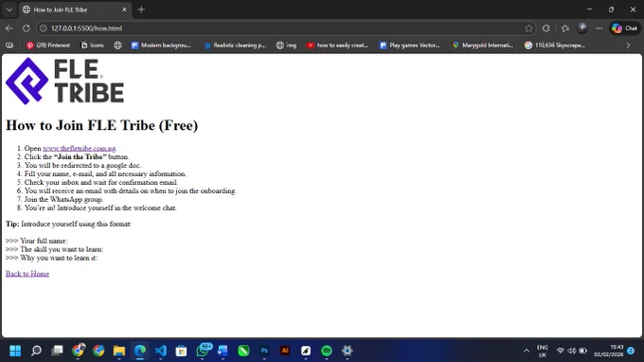This screenshot has height=362, width=644.
Task: Open the Icons bookmark
Action: point(93,45)
